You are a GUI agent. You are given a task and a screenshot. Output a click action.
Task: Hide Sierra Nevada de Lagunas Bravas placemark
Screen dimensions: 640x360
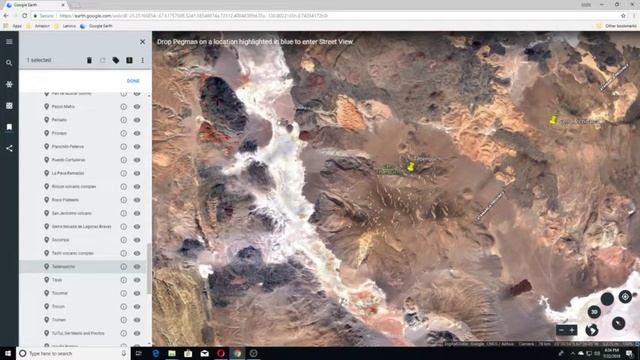coord(137,227)
